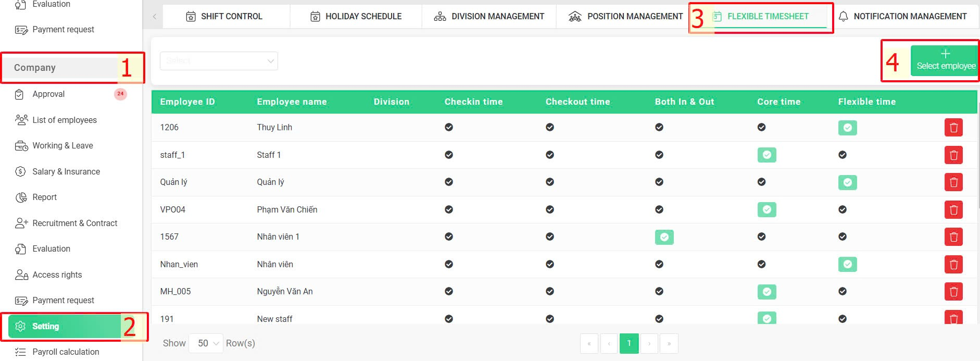Go to first page
The height and width of the screenshot is (361, 980).
[x=589, y=343]
